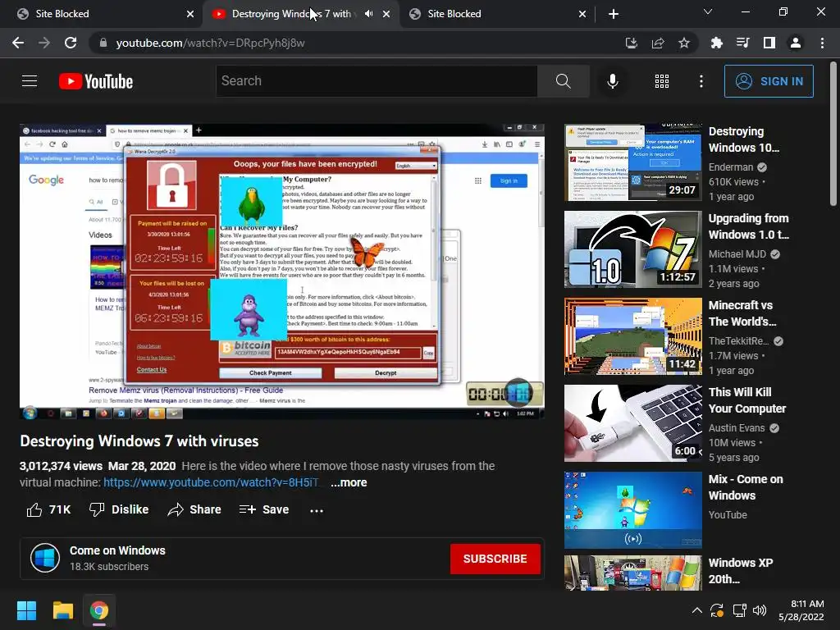Install app icon in address bar

(632, 43)
